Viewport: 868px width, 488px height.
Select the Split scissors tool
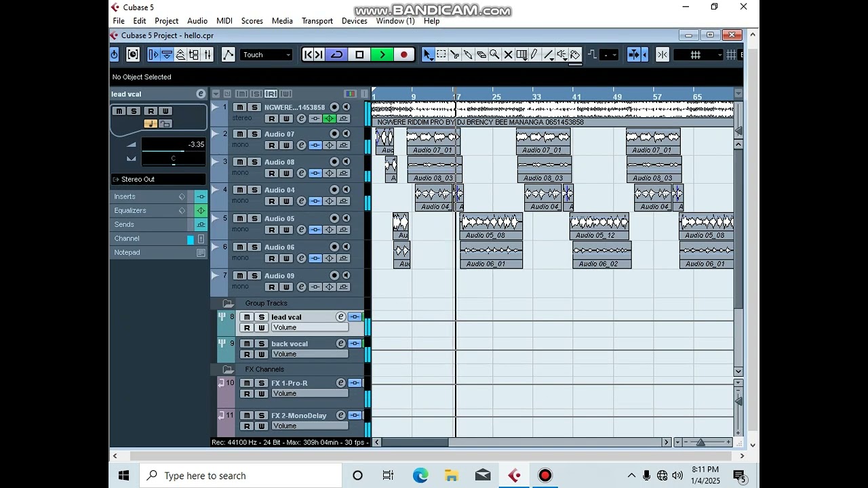(454, 55)
